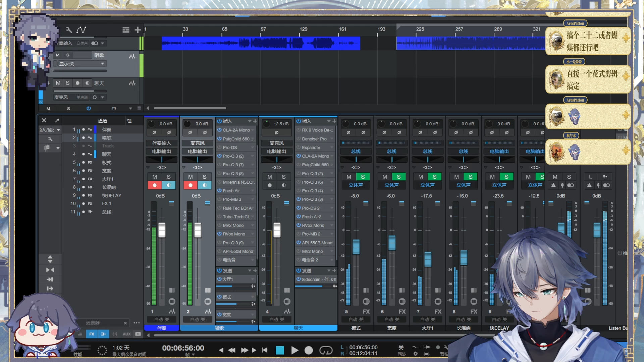Click the first audio clip in timeline
The width and height of the screenshot is (644, 362).
pyautogui.click(x=261, y=43)
